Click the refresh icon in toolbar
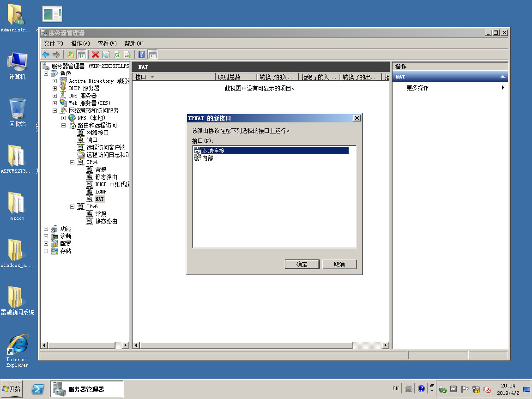This screenshot has width=532, height=399. pyautogui.click(x=117, y=54)
